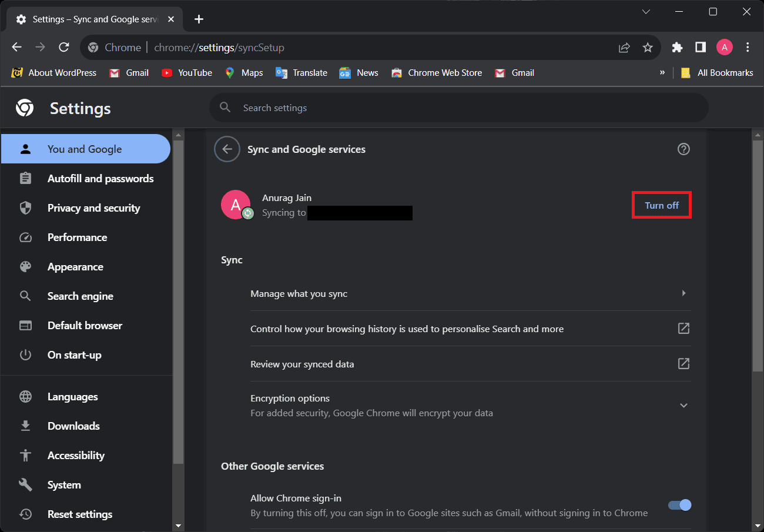This screenshot has width=764, height=532.
Task: Open the Review your synced data link
Action: tap(470, 364)
